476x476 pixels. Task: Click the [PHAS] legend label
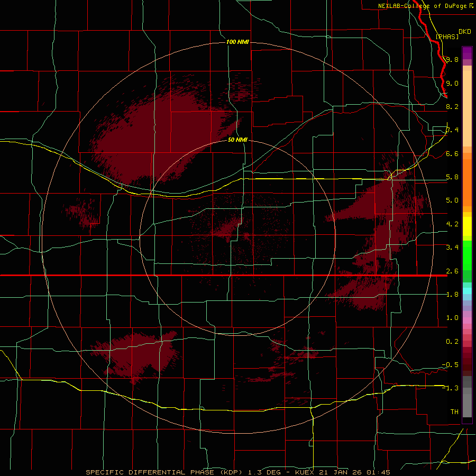[447, 36]
